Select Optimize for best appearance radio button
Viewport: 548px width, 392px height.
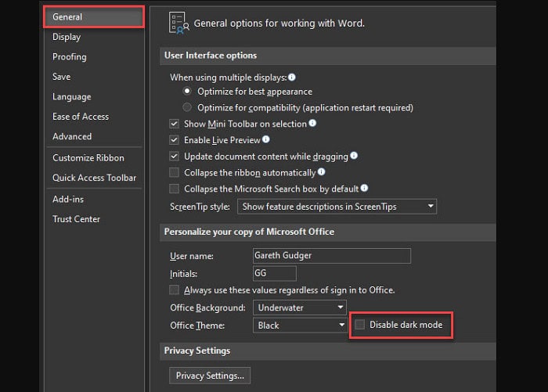[x=187, y=92]
